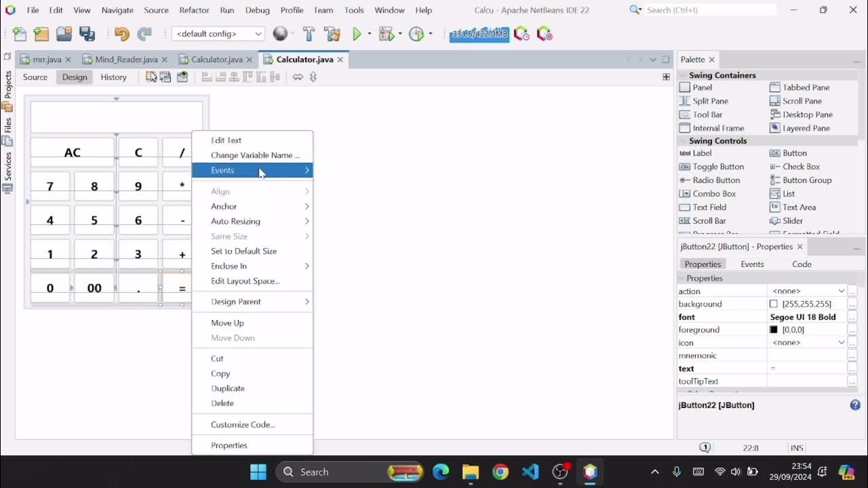Open the action property dropdown
The height and width of the screenshot is (488, 868).
[x=842, y=291]
